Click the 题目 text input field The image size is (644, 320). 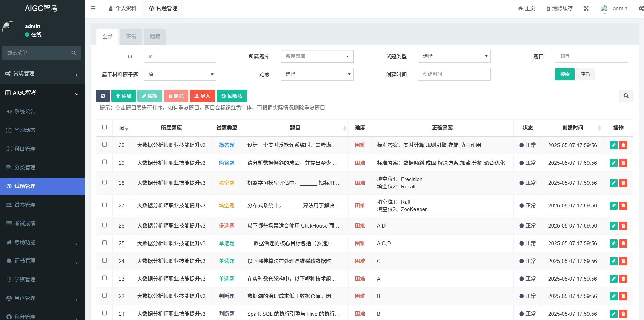point(591,56)
